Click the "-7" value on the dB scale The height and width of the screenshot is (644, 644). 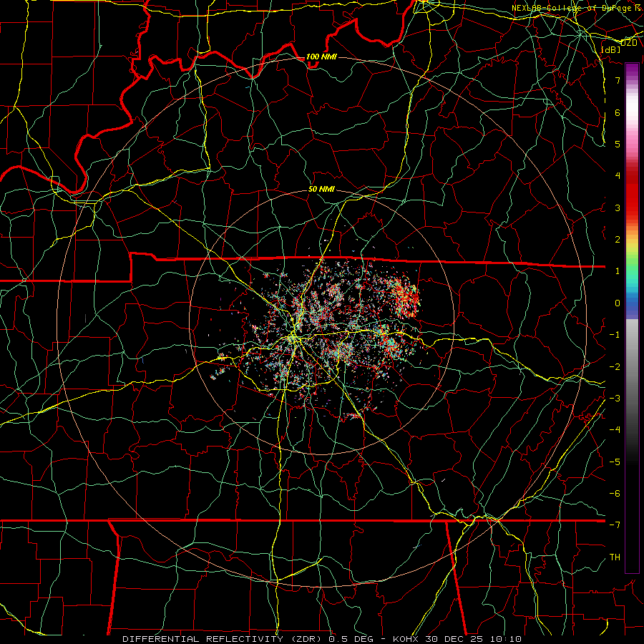point(615,525)
